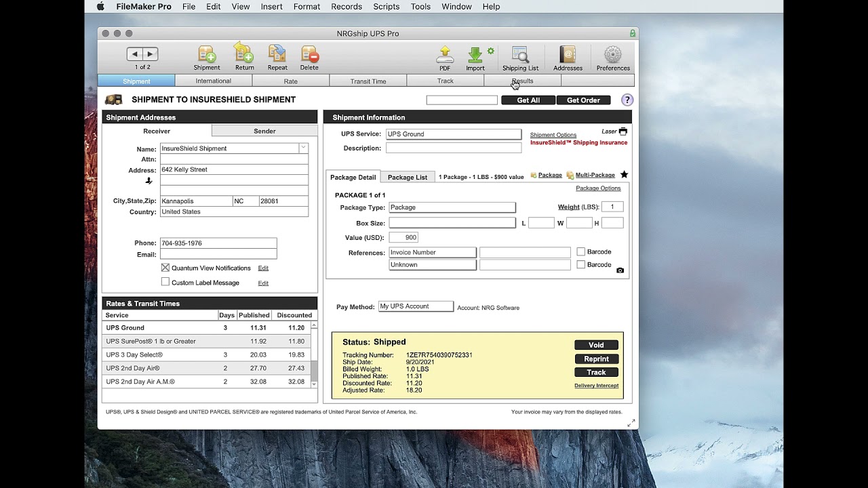The image size is (868, 488).
Task: Open the Invoice Number reference dropdown
Action: point(433,252)
